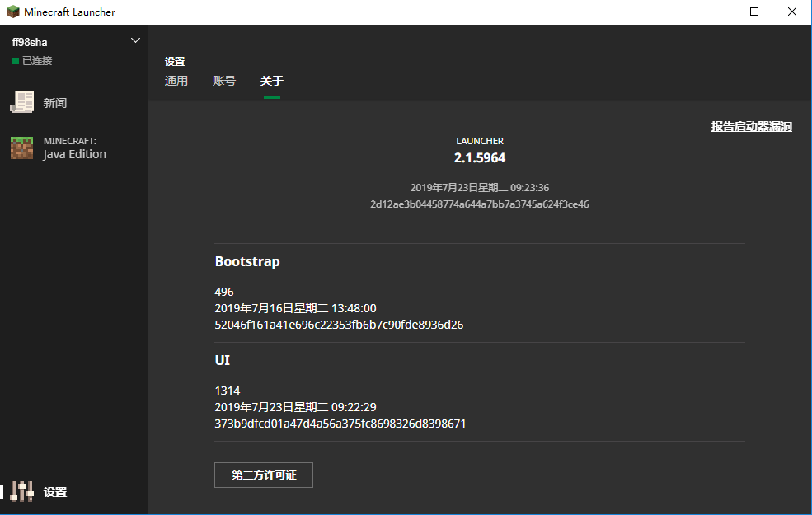Switch to the 通用 tab
Viewport: 812px width, 515px height.
(176, 81)
